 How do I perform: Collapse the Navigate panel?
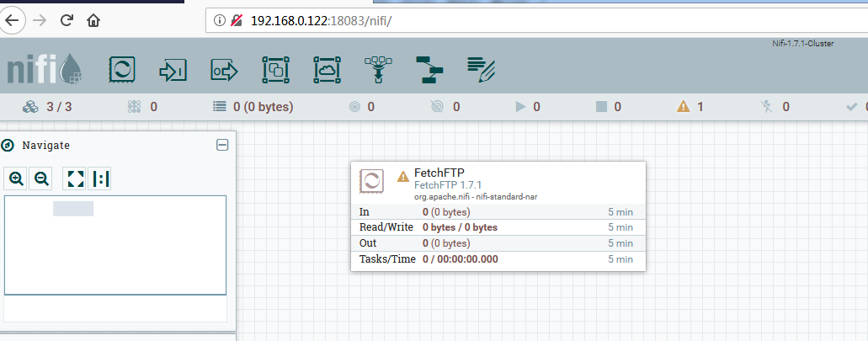coord(222,145)
